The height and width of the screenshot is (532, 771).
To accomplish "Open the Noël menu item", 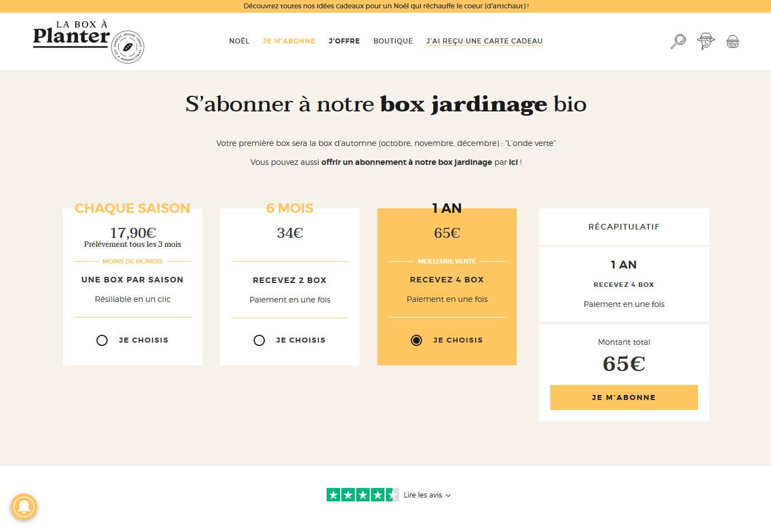I will pos(239,41).
